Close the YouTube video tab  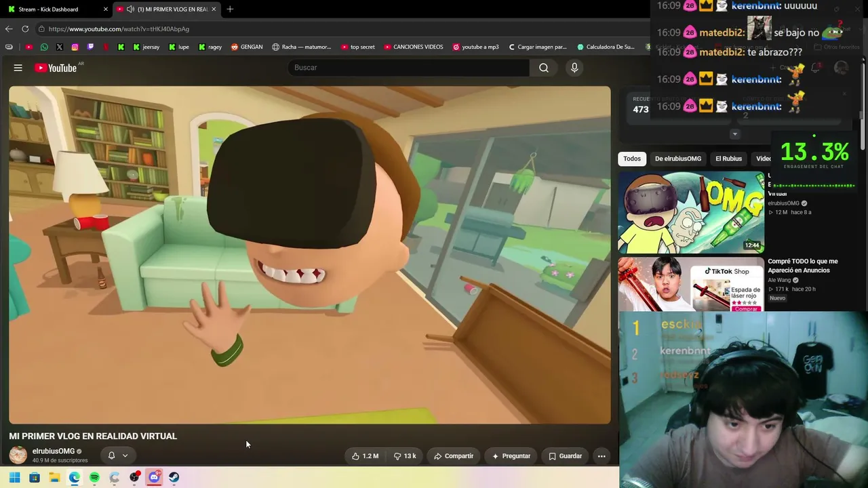(x=214, y=9)
